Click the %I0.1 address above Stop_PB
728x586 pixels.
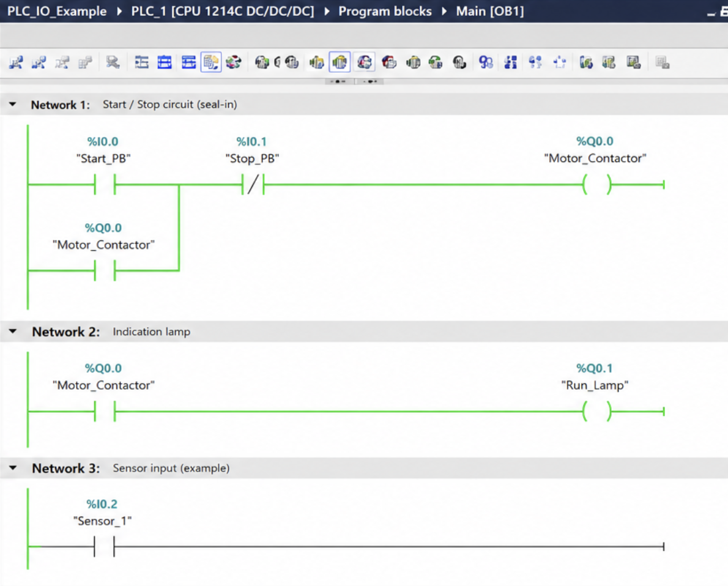click(x=251, y=141)
